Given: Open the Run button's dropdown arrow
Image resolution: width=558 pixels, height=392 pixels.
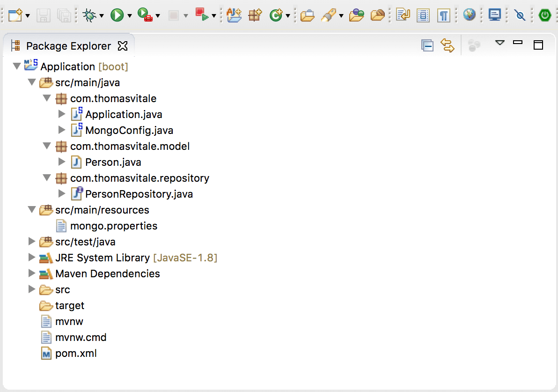Looking at the screenshot, I should [x=129, y=15].
